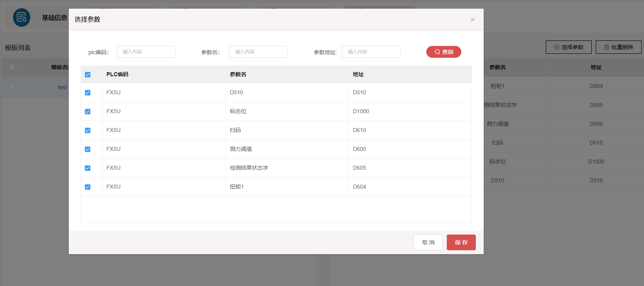Click the 基础信息 tab label

55,18
